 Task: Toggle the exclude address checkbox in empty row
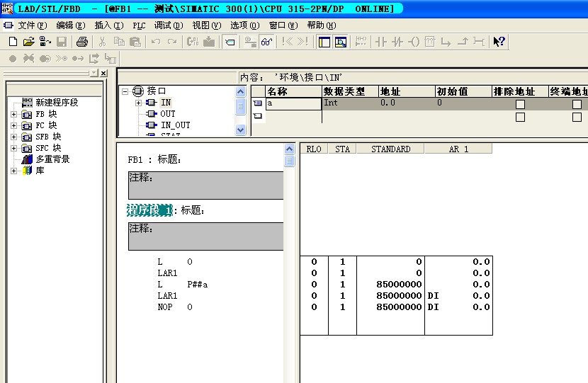coord(520,118)
